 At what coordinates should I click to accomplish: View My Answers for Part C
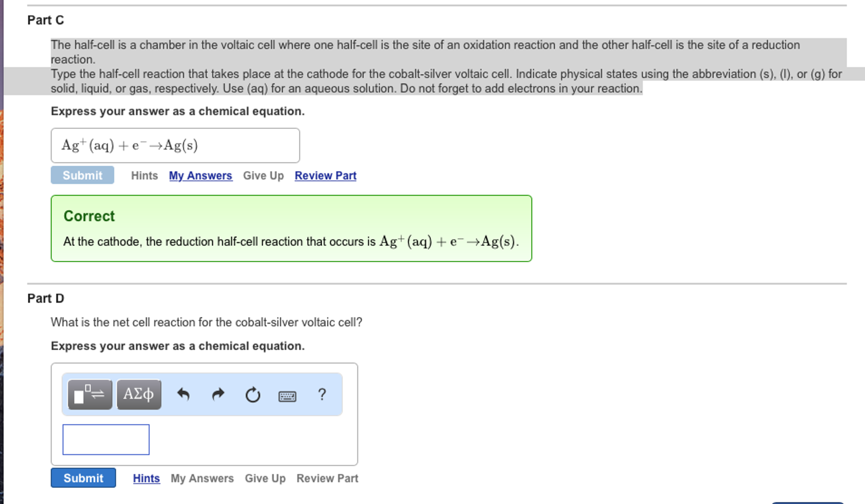click(200, 175)
